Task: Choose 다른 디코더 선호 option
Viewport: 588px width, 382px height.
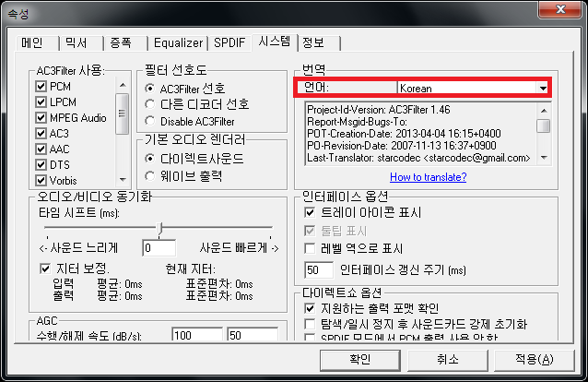Action: 149,104
